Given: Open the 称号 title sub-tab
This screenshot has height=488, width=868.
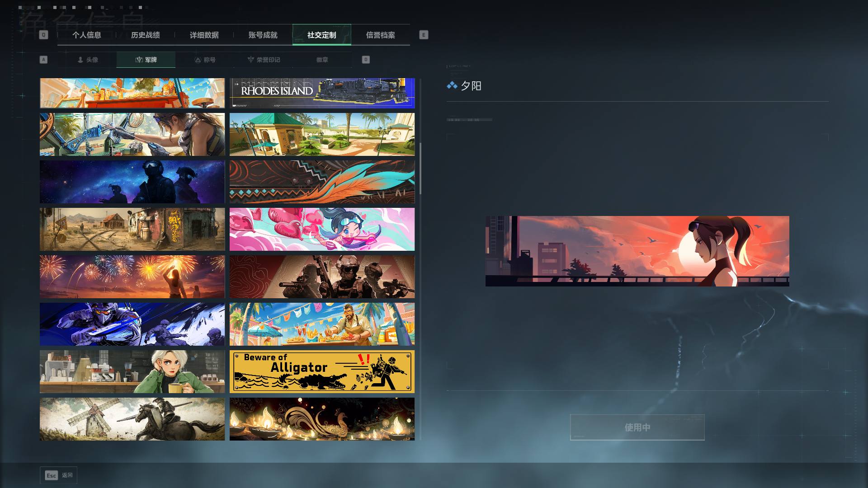Looking at the screenshot, I should pyautogui.click(x=205, y=60).
